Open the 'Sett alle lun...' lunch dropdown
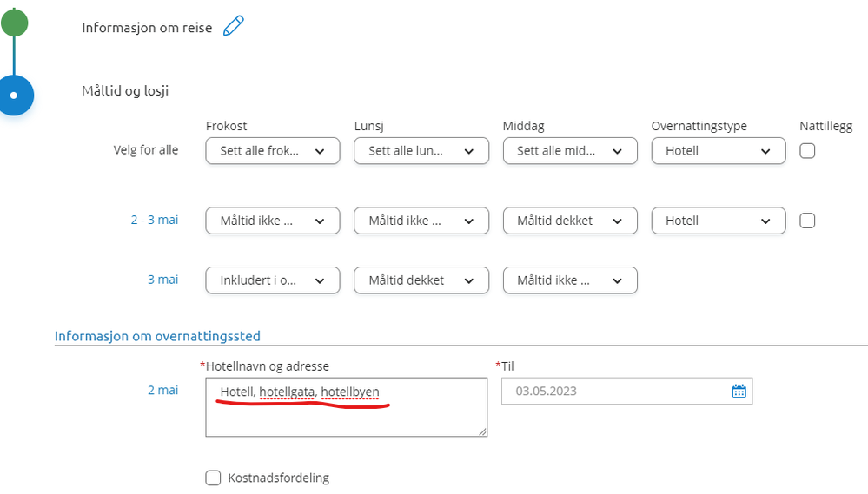868x494 pixels. 421,151
